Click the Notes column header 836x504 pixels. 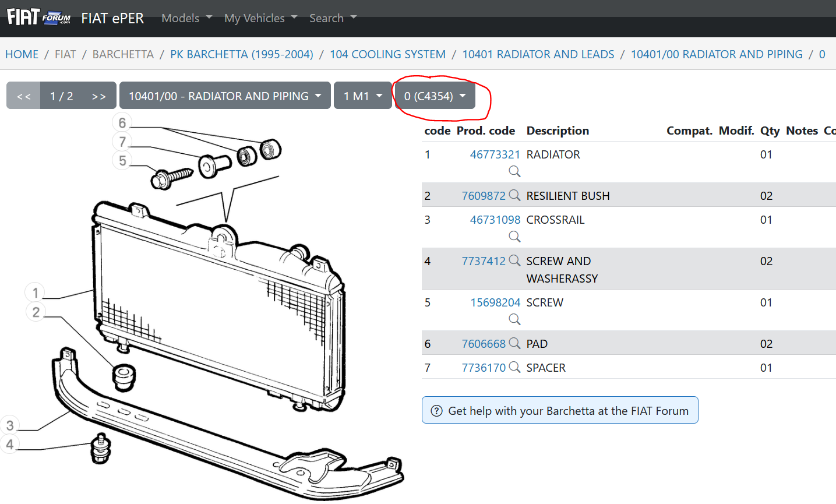pyautogui.click(x=802, y=131)
